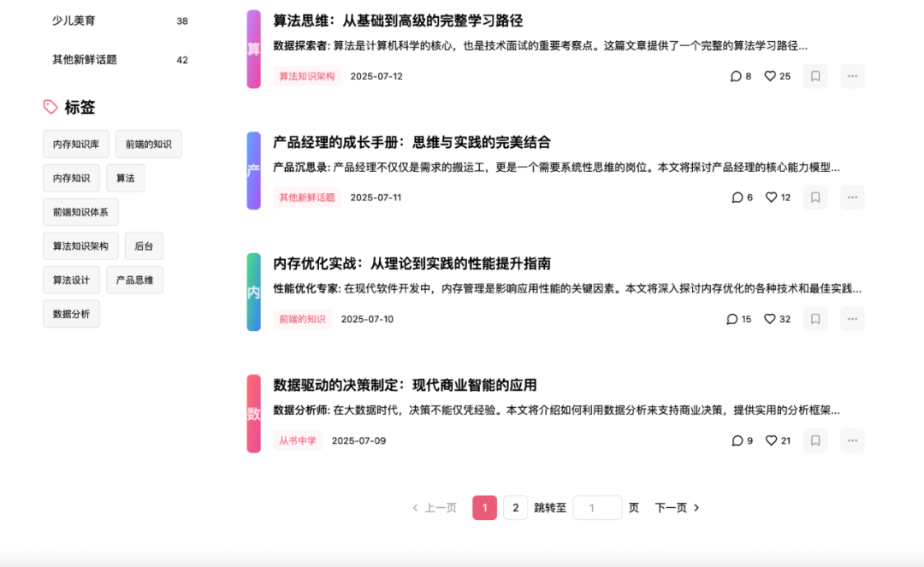Open the 数据驱动的决策制定 article title
Viewport: 924px width, 567px height.
[405, 385]
